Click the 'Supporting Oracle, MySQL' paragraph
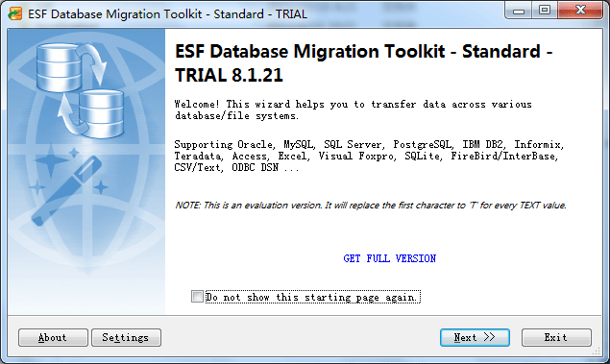This screenshot has height=364, width=610. tap(369, 156)
